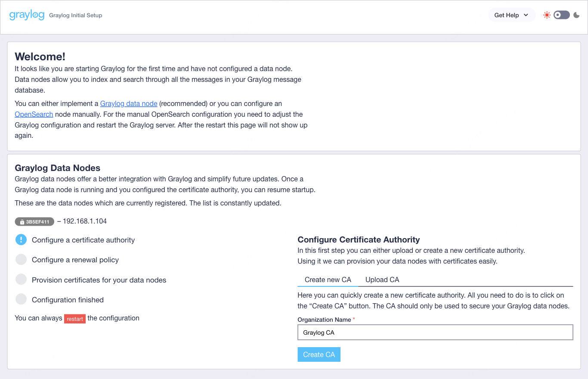The width and height of the screenshot is (588, 379).
Task: Click the lock icon on node badge 3B5EF411
Action: (21, 222)
